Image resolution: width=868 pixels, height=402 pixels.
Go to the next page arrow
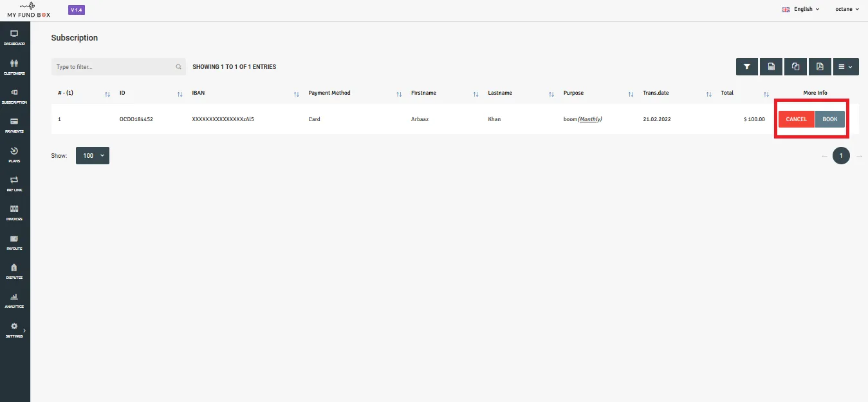(859, 157)
